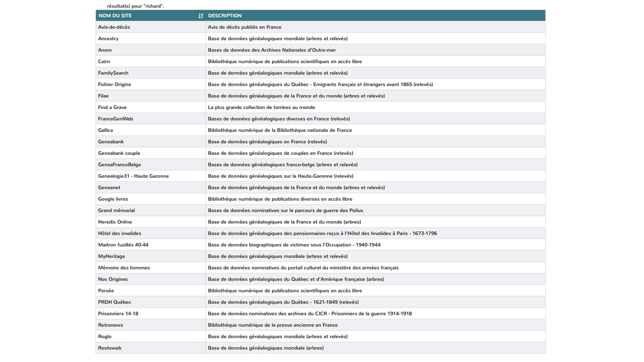
Task: Click the franco-belge database description
Action: pyautogui.click(x=283, y=165)
